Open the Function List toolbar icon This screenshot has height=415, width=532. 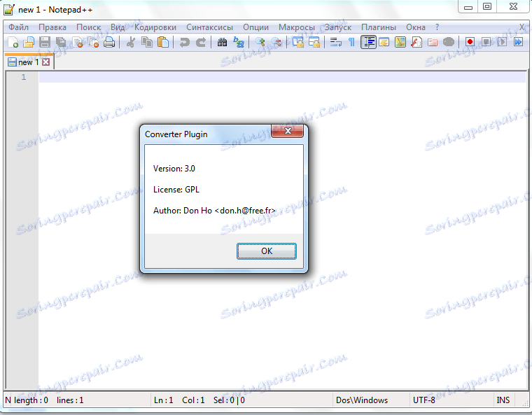coord(416,43)
